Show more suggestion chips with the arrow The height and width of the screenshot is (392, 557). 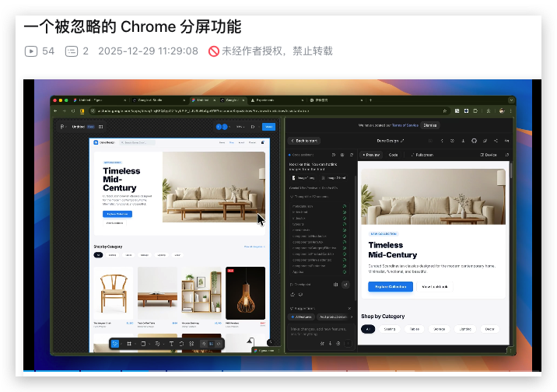[352, 317]
